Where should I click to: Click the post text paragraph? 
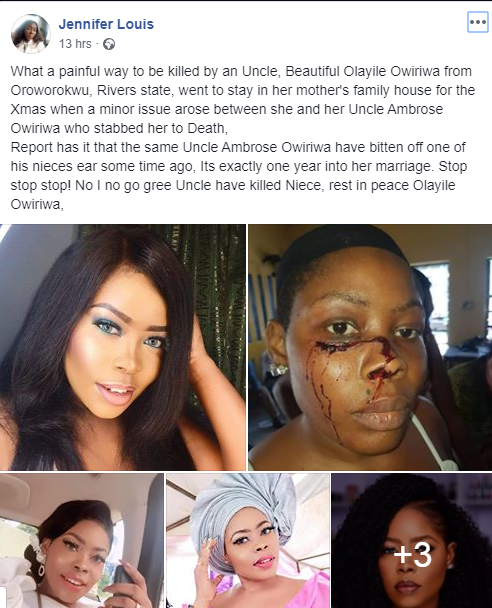(243, 138)
